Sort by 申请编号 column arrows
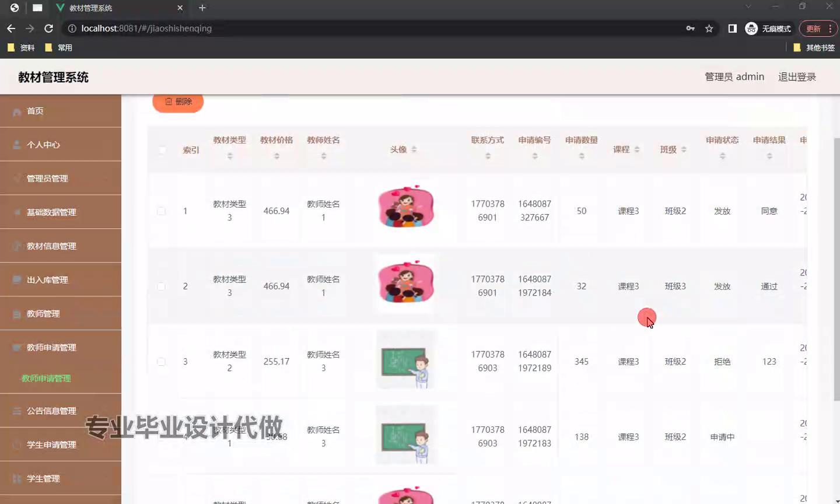This screenshot has width=840, height=504. click(x=535, y=156)
